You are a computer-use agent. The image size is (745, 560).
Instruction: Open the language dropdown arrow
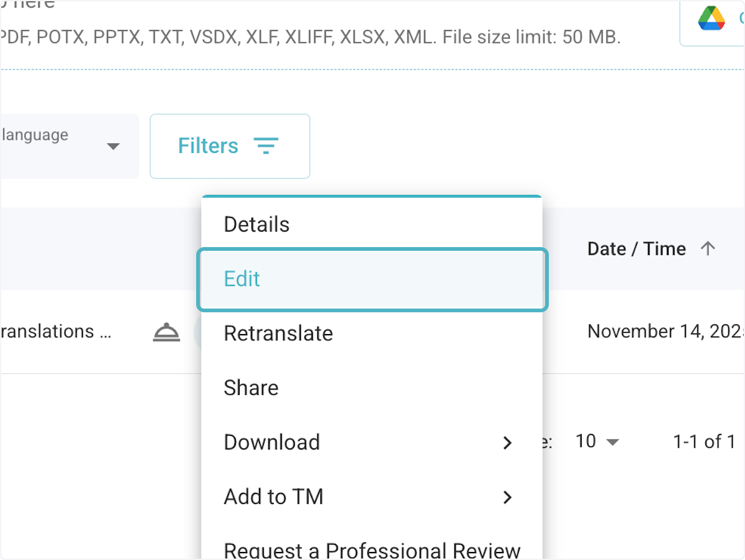pyautogui.click(x=113, y=147)
